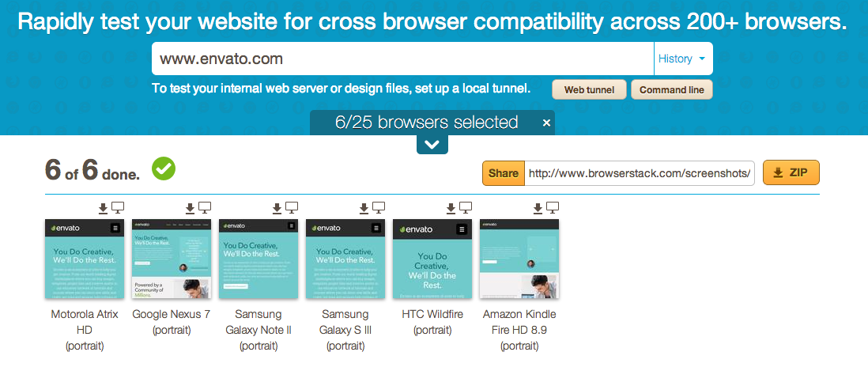This screenshot has height=371, width=868.
Task: Click the 6/25 browsers selected text
Action: pyautogui.click(x=426, y=123)
